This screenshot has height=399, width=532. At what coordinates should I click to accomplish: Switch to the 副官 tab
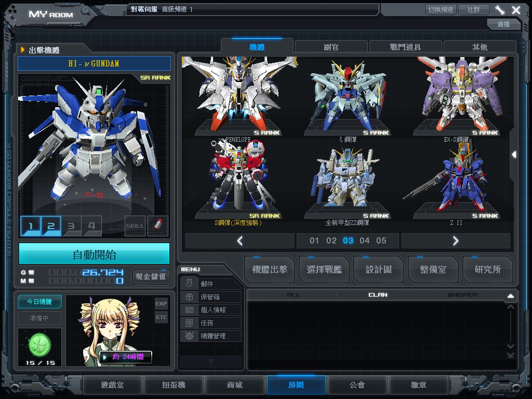tap(331, 47)
